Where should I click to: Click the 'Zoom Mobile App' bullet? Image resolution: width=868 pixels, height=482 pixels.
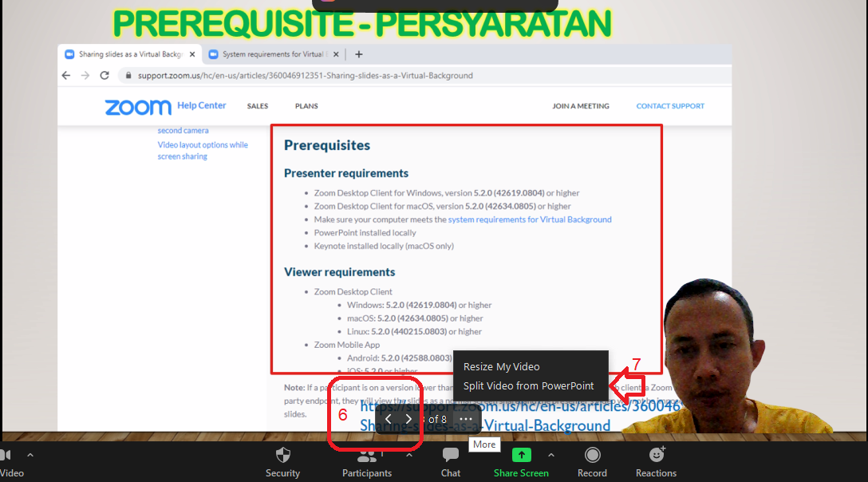(x=346, y=345)
